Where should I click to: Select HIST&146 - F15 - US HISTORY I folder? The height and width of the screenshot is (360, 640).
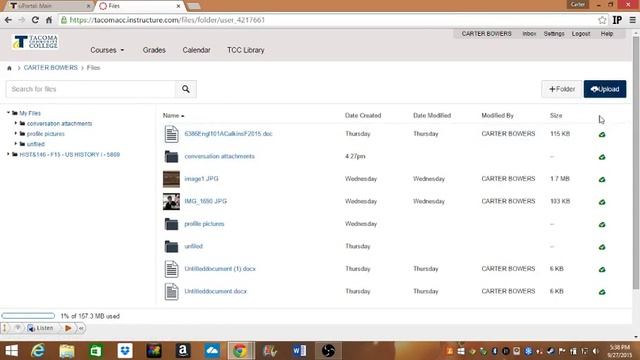[69, 155]
